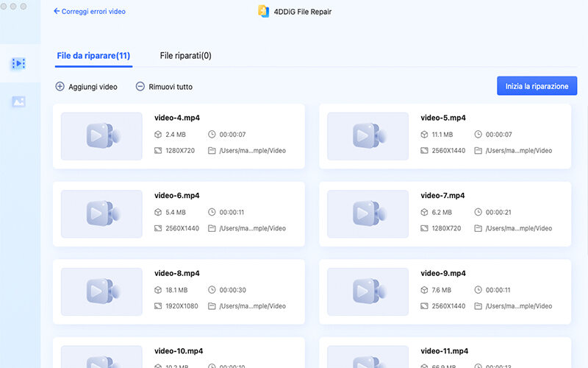Click folder path icon of video-9.mp4
This screenshot has width=588, height=368.
pos(478,306)
